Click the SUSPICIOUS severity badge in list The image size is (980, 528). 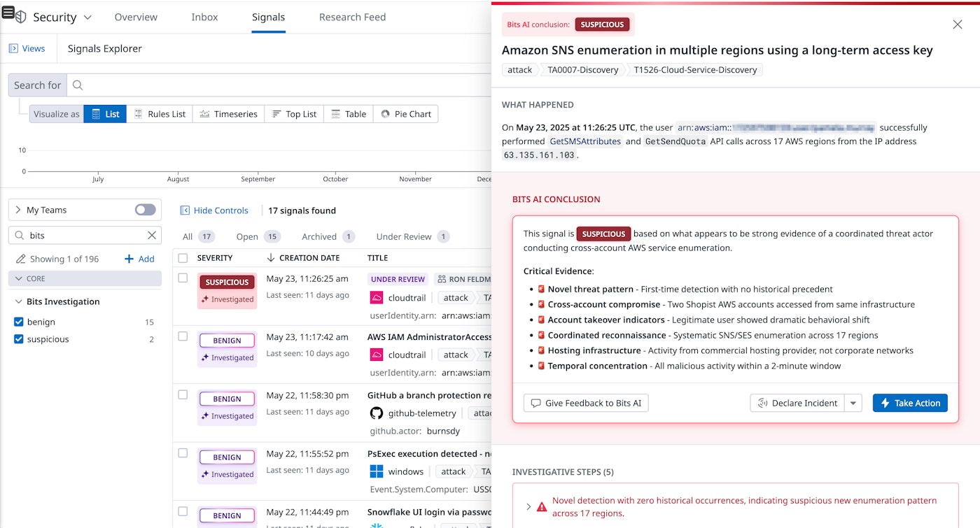pos(227,282)
